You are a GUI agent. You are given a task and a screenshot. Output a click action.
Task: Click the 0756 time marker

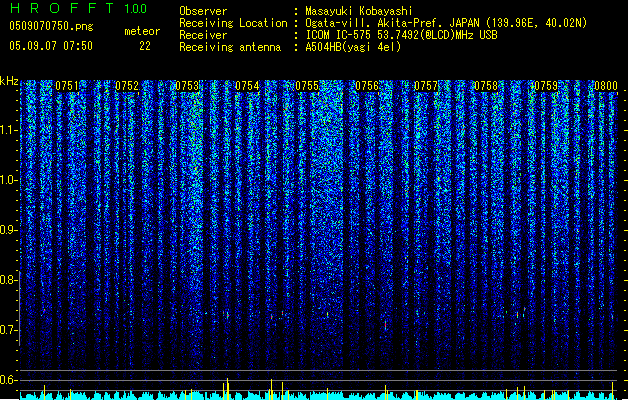coord(367,86)
